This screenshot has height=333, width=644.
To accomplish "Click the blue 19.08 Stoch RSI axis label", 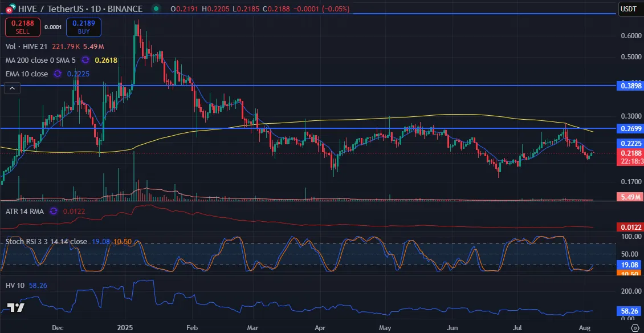I will [630, 265].
